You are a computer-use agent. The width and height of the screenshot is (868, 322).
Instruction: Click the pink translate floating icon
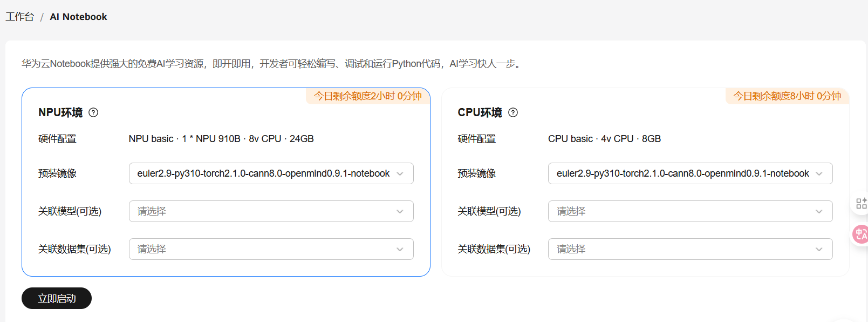click(860, 234)
